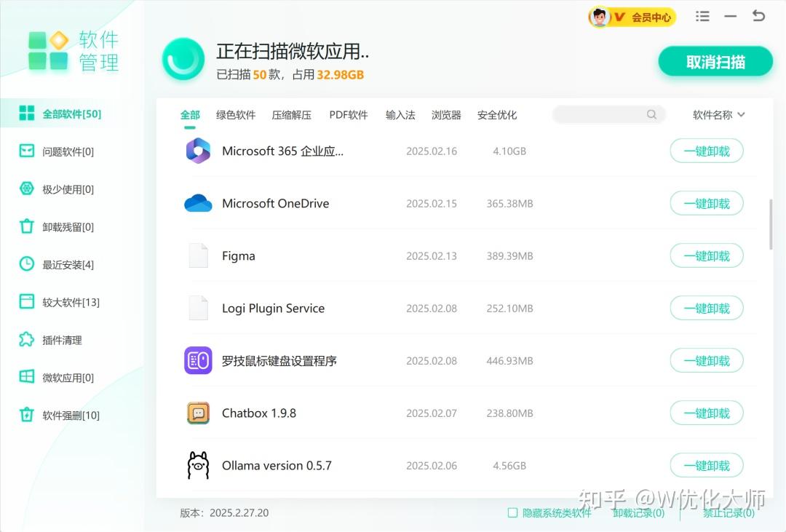
Task: Click the 问题软件 face icon
Action: pyautogui.click(x=27, y=151)
